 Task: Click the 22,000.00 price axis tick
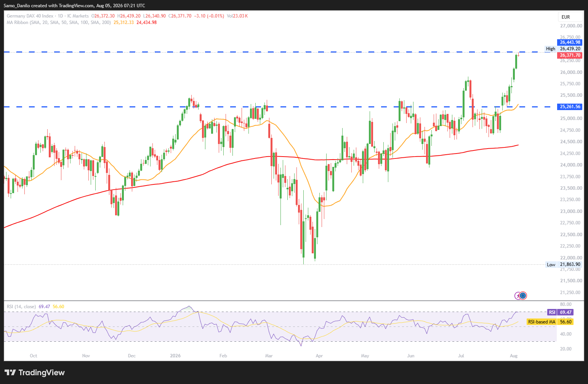pos(571,258)
